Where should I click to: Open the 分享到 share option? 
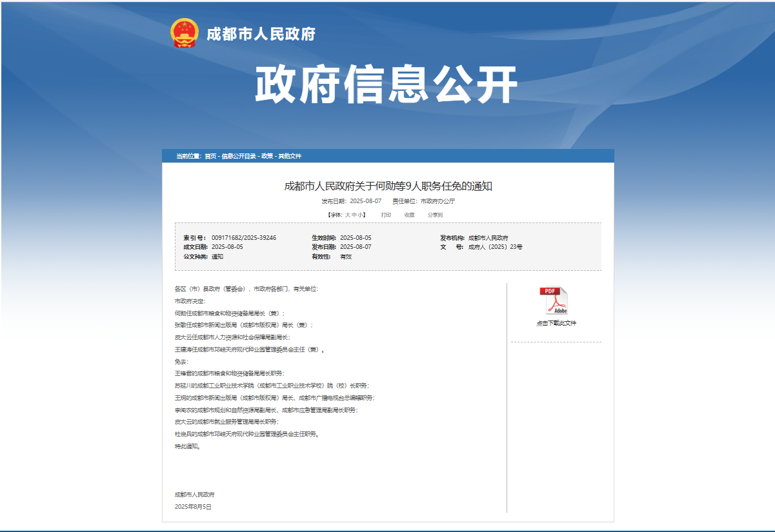click(x=435, y=215)
